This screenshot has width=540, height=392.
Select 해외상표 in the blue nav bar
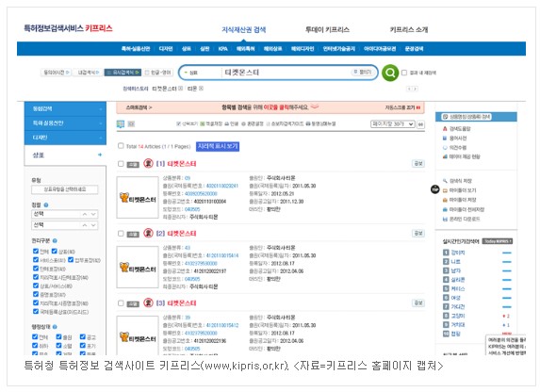[x=272, y=49]
